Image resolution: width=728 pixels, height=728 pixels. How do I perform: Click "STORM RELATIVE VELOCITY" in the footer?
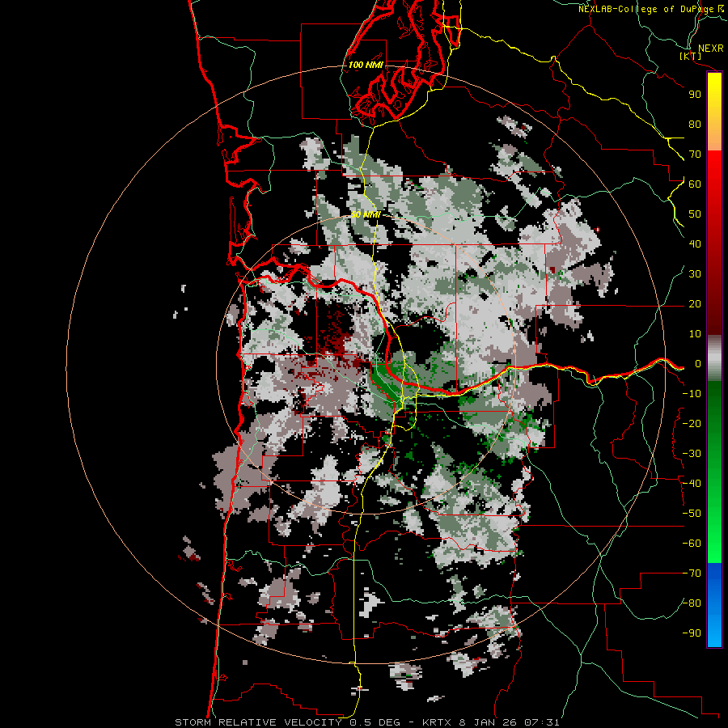tap(259, 722)
